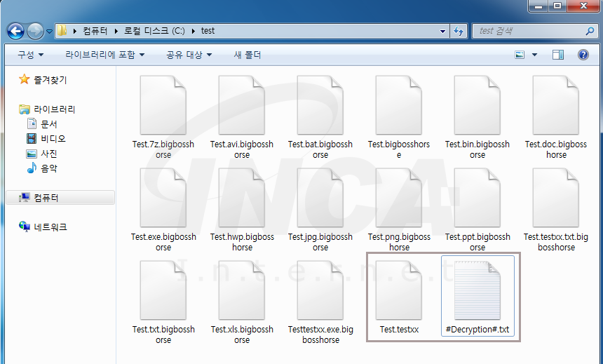603x364 pixels.
Task: Open Help with the question mark icon
Action: 583,55
